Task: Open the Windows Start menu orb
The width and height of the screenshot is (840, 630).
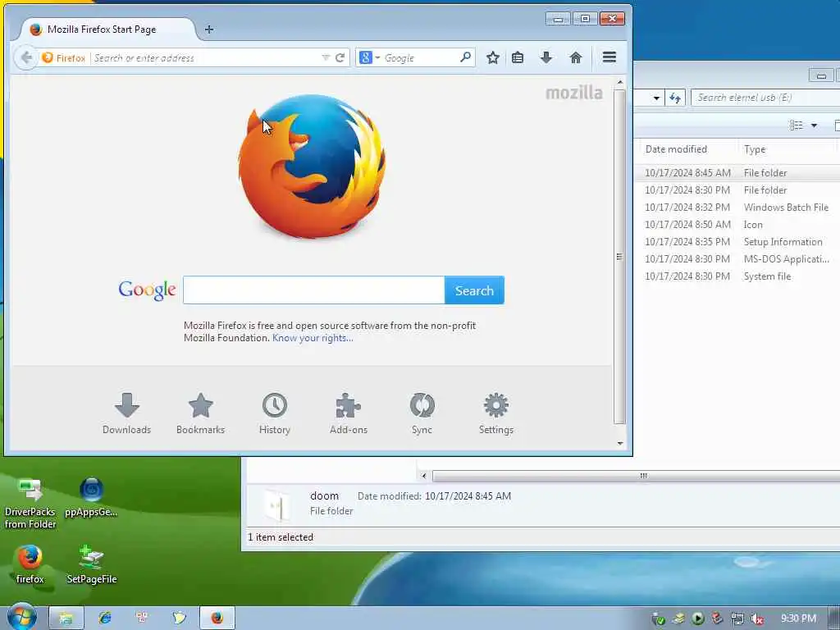Action: coord(21,617)
